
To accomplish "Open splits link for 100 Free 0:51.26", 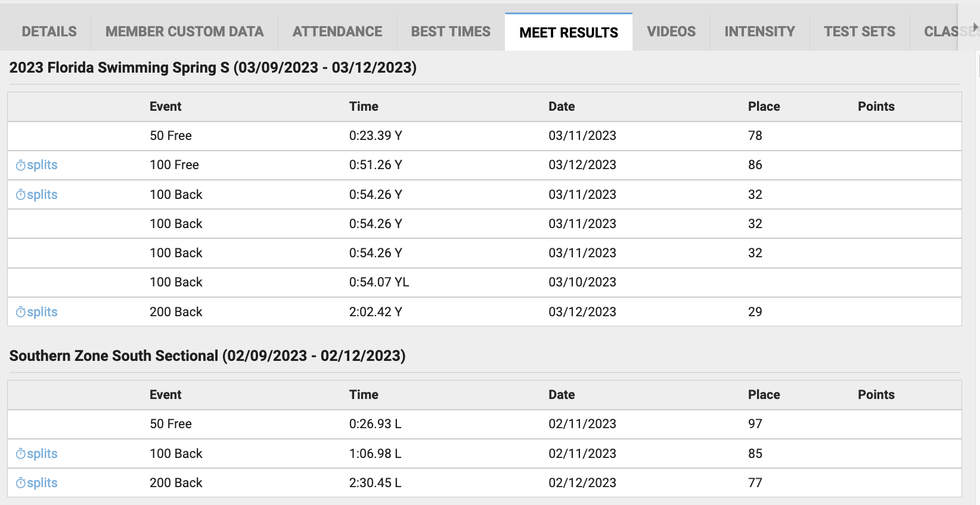I will (x=42, y=165).
